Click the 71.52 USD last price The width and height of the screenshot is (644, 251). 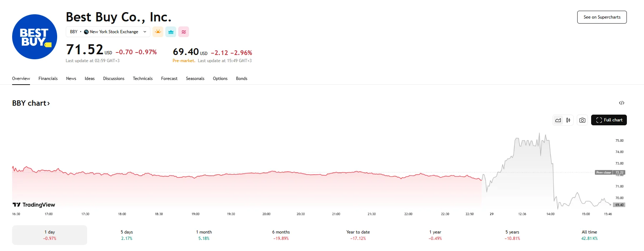[89, 50]
